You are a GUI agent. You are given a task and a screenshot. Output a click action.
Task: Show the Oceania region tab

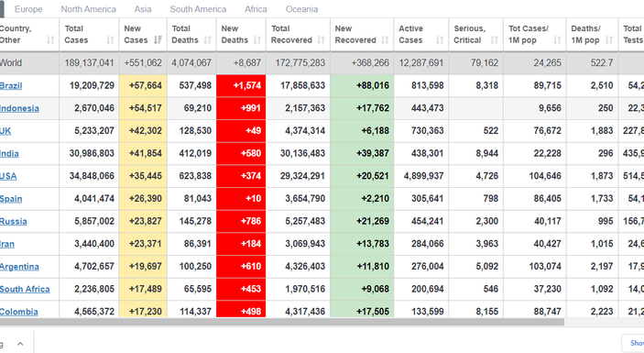pyautogui.click(x=301, y=9)
